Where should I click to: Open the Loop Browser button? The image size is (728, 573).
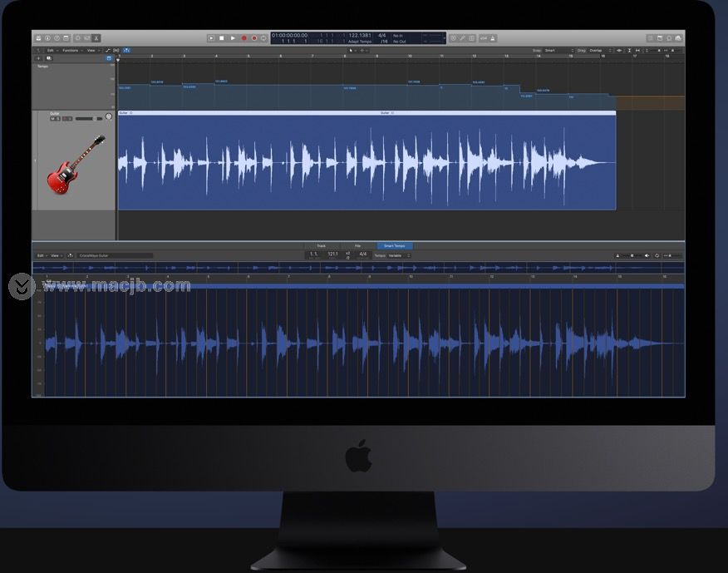click(669, 38)
